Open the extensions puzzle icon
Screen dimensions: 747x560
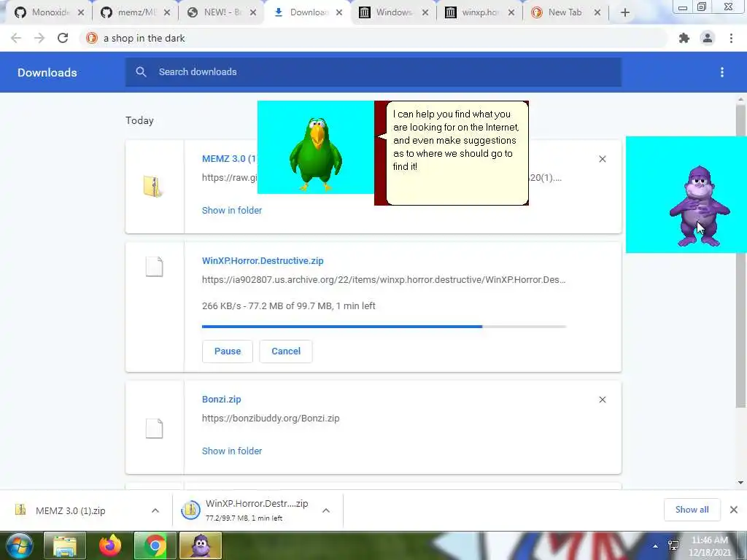684,38
